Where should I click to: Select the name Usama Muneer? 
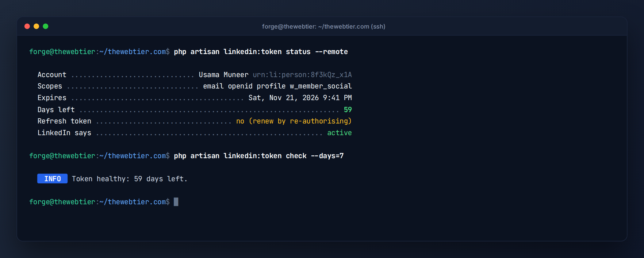[x=224, y=75]
